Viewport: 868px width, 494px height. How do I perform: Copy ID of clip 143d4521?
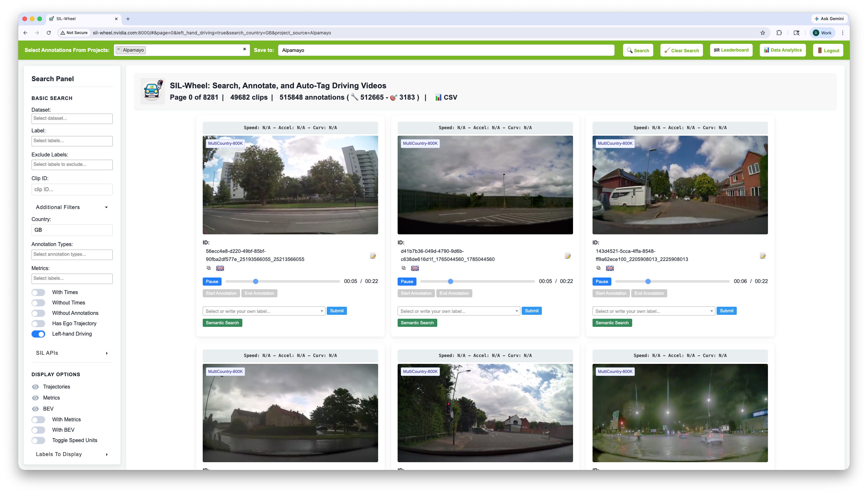click(x=598, y=268)
